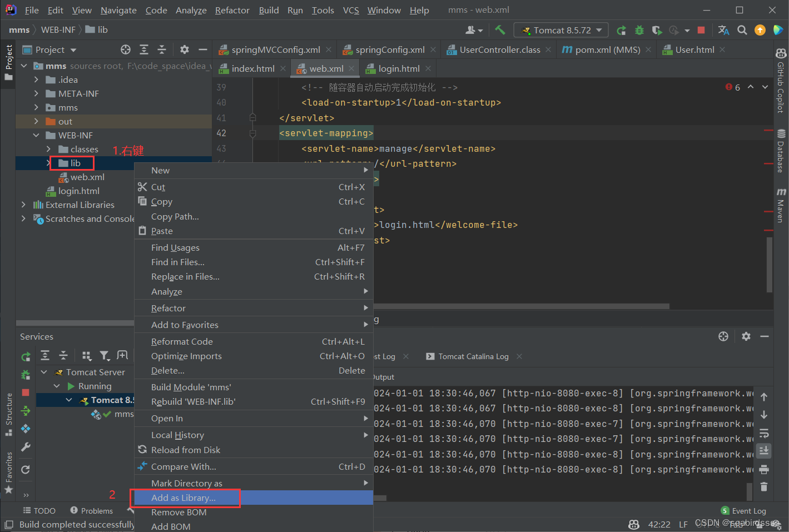Collapse all in the Project panel
This screenshot has height=532, width=789.
[x=162, y=49]
